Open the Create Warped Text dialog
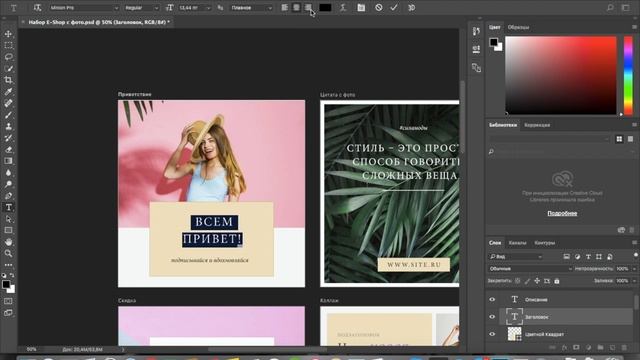The width and height of the screenshot is (640, 360). 343,8
